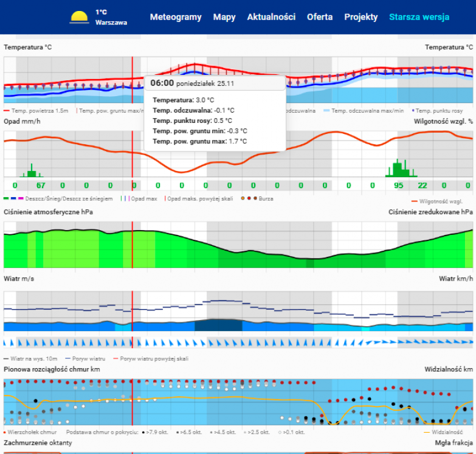
Task: Toggle the Wiatr na wys. 10m legend entry
Action: click(x=30, y=359)
